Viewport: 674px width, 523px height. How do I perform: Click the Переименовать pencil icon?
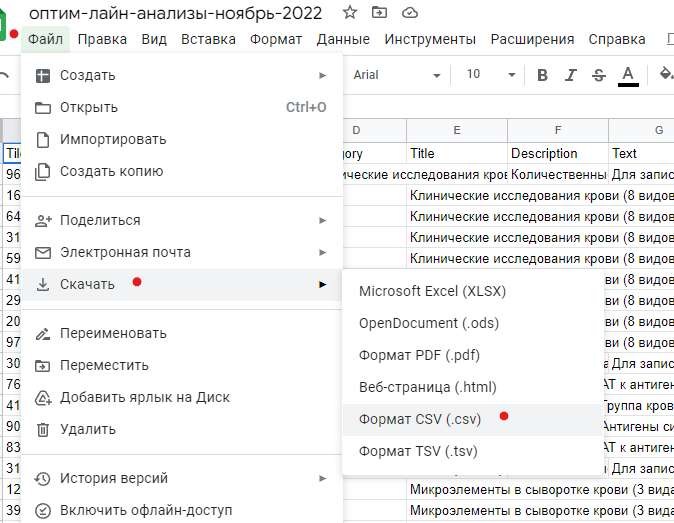[43, 333]
